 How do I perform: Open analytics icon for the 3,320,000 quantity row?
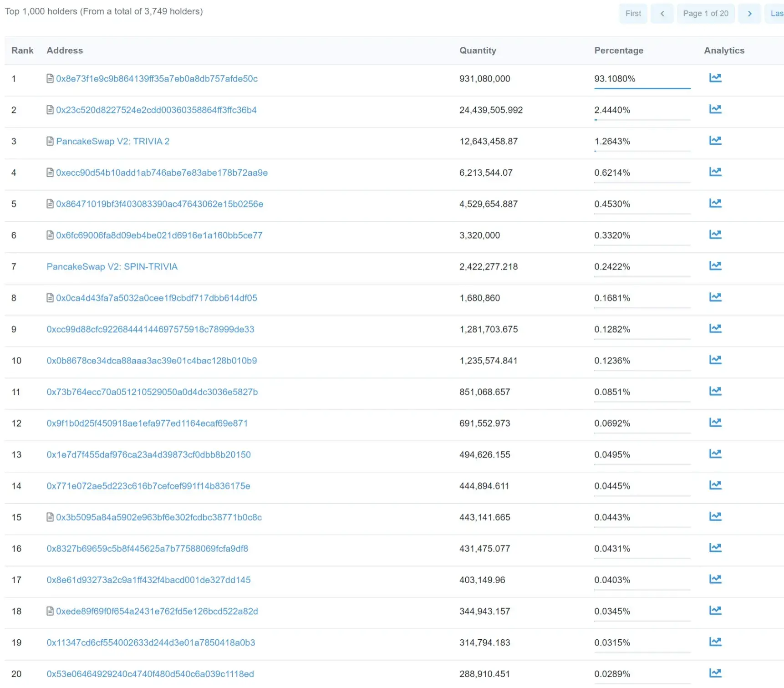coord(715,235)
